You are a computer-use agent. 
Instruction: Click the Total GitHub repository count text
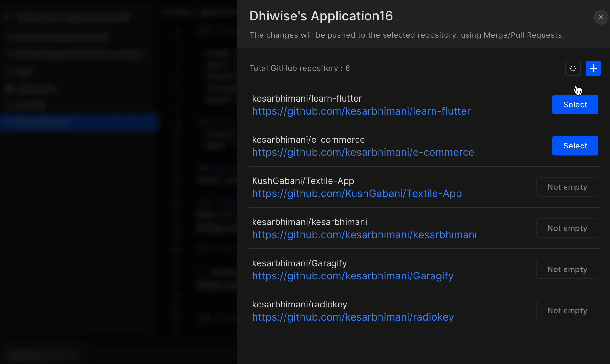[x=300, y=68]
